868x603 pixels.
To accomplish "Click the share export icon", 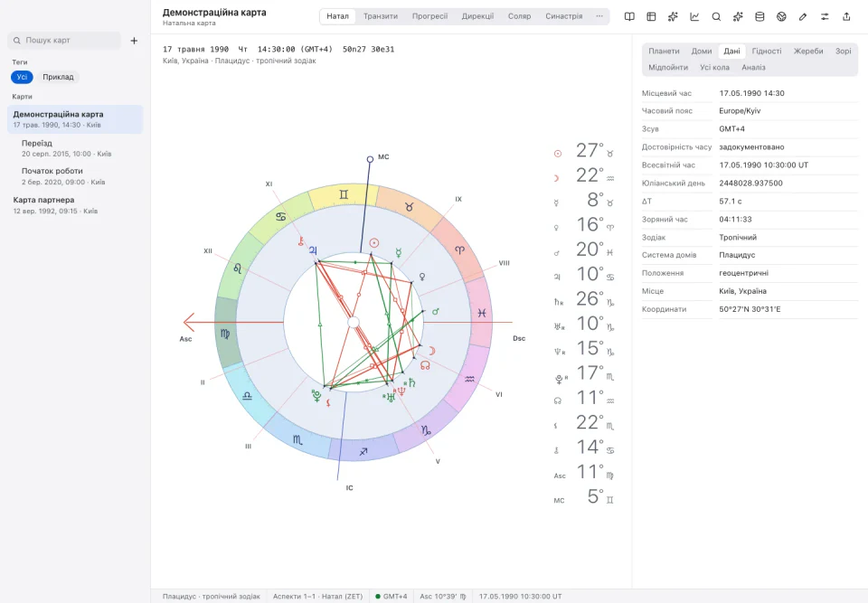I will [x=846, y=16].
